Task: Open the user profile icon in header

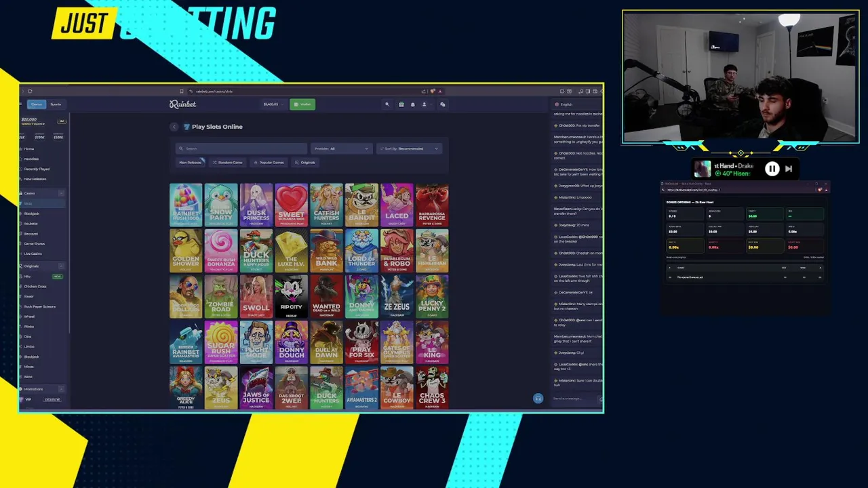Action: pos(424,104)
